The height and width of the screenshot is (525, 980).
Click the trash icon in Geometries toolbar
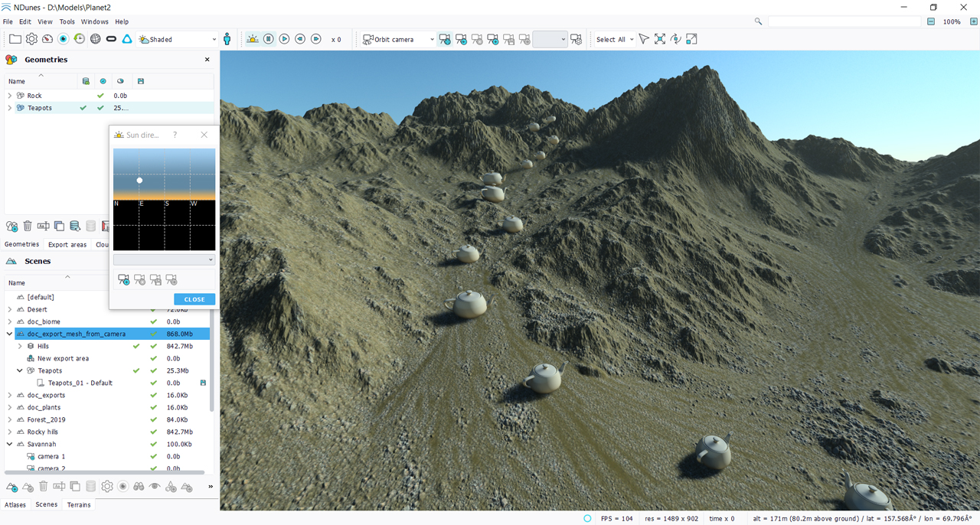[28, 226]
